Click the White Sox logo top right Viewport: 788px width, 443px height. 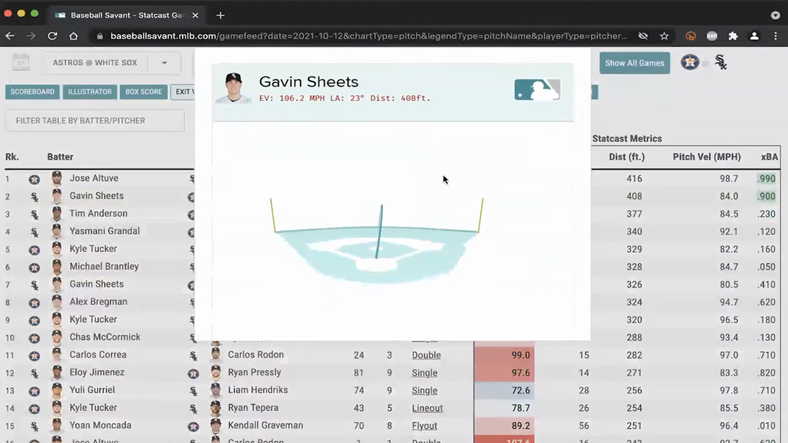pyautogui.click(x=721, y=62)
